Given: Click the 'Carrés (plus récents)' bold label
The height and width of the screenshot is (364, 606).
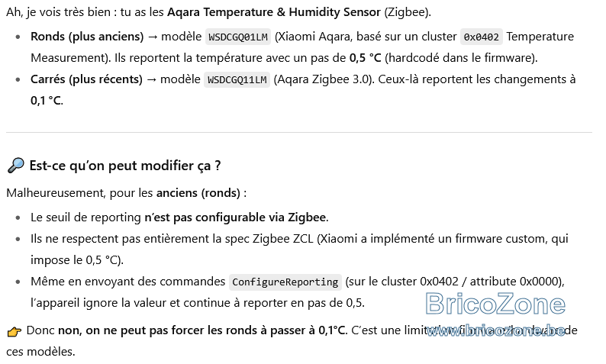Looking at the screenshot, I should coord(86,79).
